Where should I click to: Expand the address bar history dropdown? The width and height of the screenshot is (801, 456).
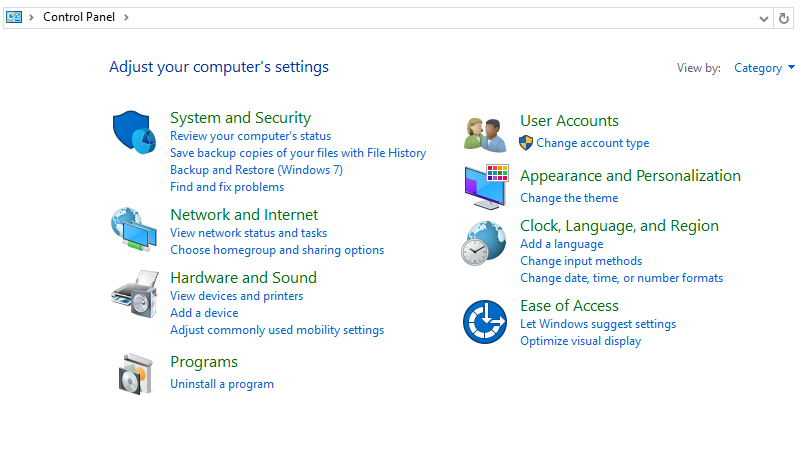coord(764,18)
